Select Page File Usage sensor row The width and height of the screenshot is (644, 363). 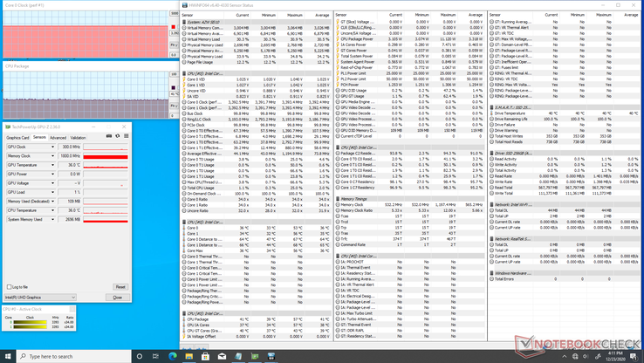(257, 63)
